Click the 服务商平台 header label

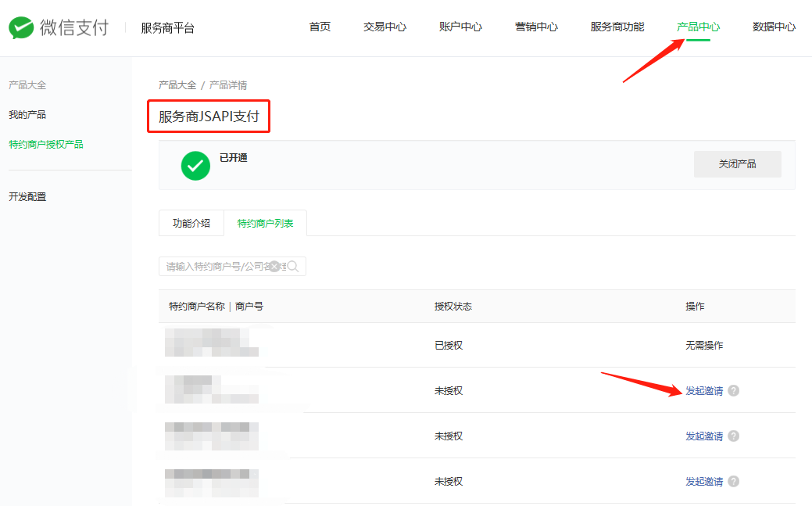tap(168, 28)
